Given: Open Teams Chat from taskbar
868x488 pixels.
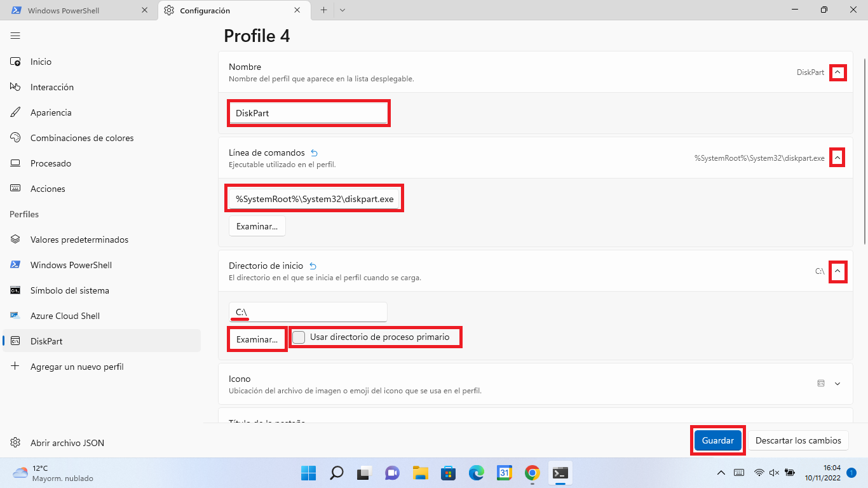Looking at the screenshot, I should tap(392, 473).
